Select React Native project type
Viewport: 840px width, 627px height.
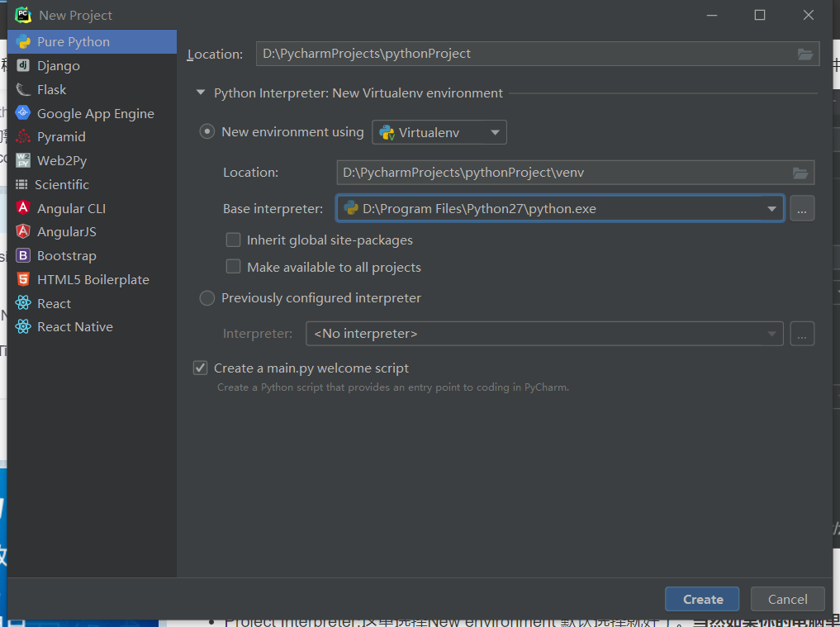tap(93, 327)
